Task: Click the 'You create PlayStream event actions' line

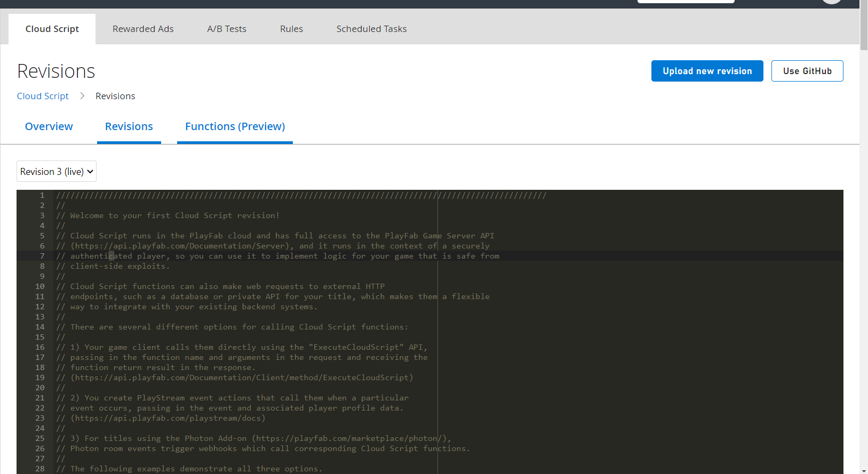Action: 232,398
